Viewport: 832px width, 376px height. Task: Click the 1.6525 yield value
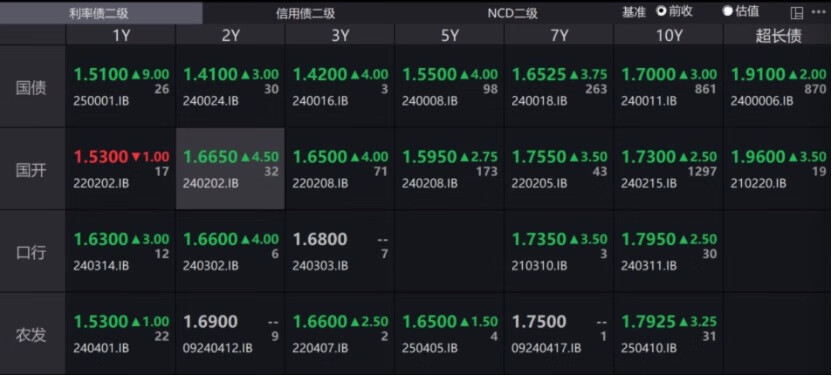pyautogui.click(x=539, y=75)
